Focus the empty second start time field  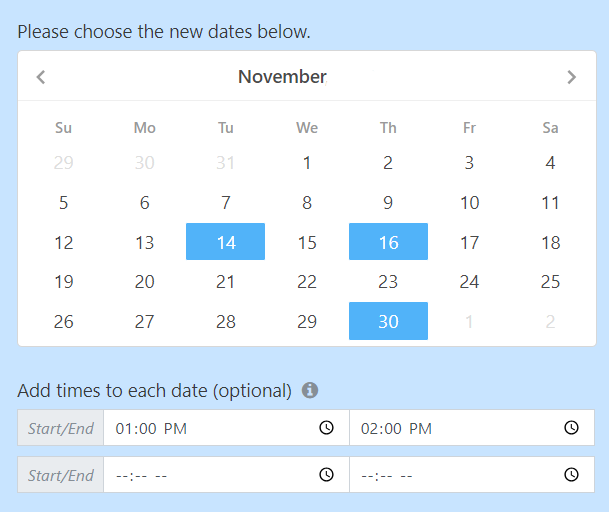click(226, 475)
